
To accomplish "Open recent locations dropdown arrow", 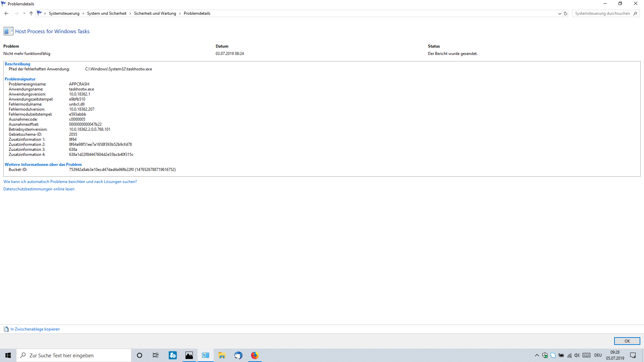I will click(x=24, y=13).
